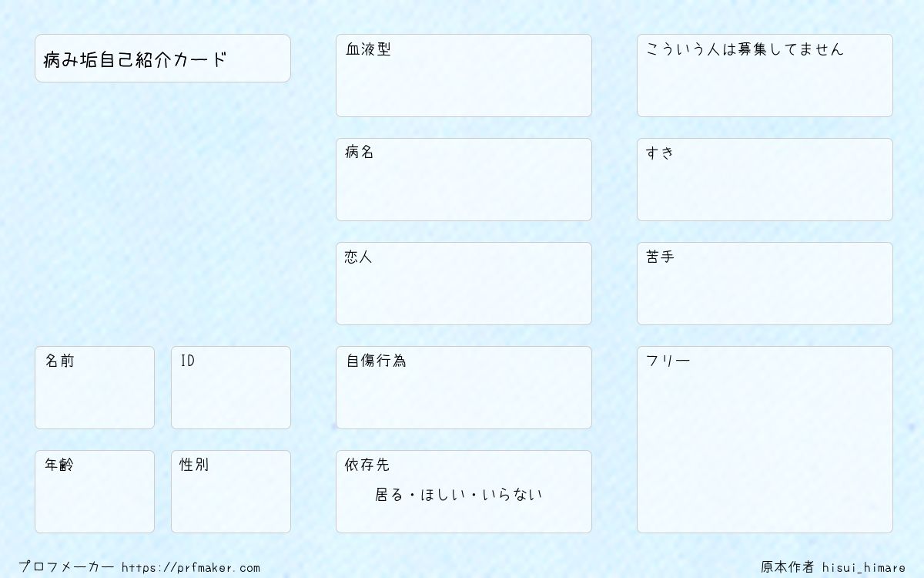This screenshot has height=578, width=924.
Task: Click the プロフメーカー text
Action: pos(66,567)
